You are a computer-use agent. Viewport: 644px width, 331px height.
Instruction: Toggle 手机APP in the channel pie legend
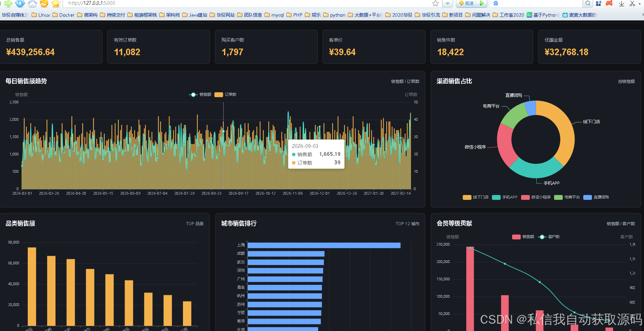pos(505,197)
